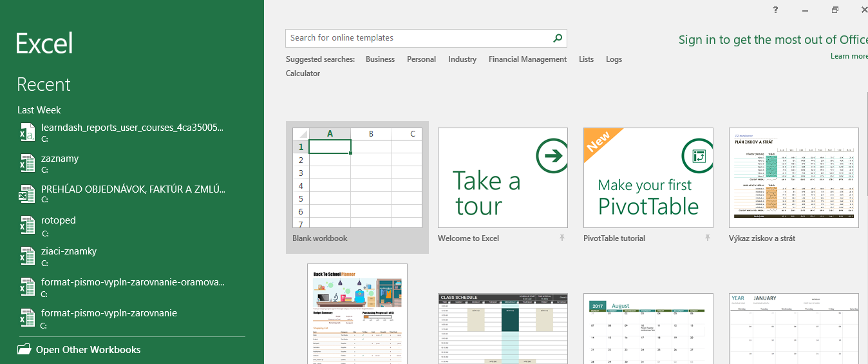Open Back To School Planner template
868x364 pixels.
(x=357, y=314)
